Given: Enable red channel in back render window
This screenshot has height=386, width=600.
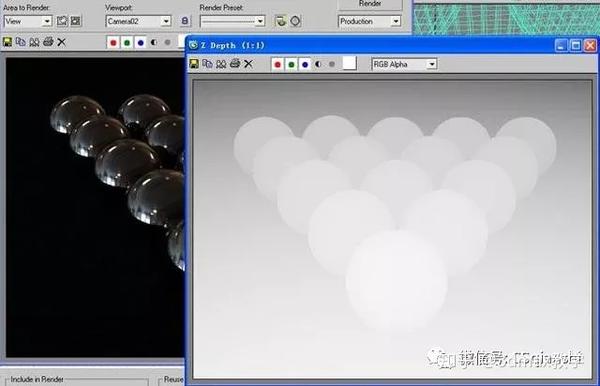Looking at the screenshot, I should (113, 42).
